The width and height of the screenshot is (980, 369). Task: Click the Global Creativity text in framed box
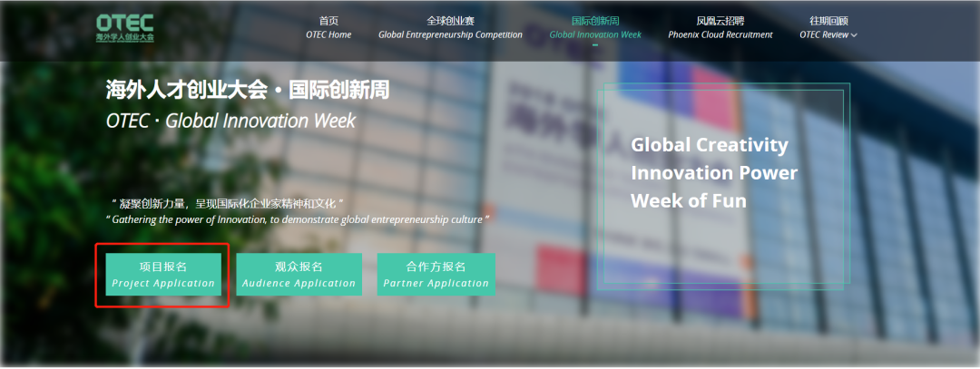pyautogui.click(x=710, y=145)
